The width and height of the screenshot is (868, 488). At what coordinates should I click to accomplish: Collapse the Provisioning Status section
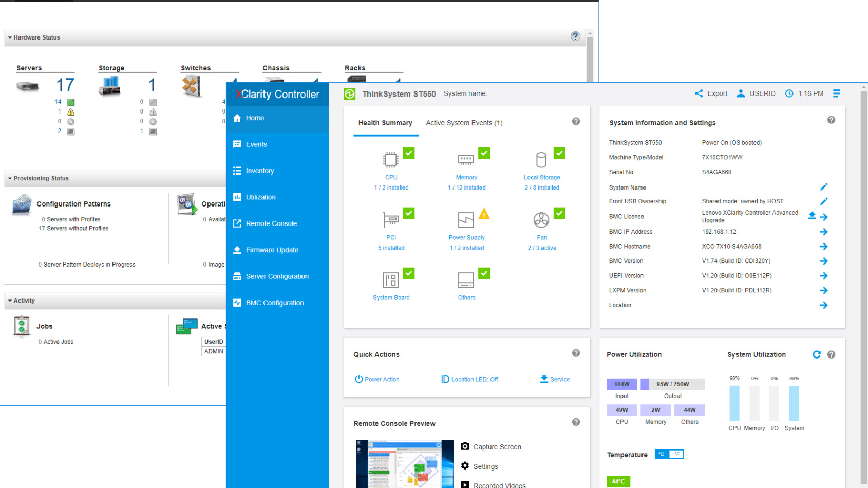(10, 178)
